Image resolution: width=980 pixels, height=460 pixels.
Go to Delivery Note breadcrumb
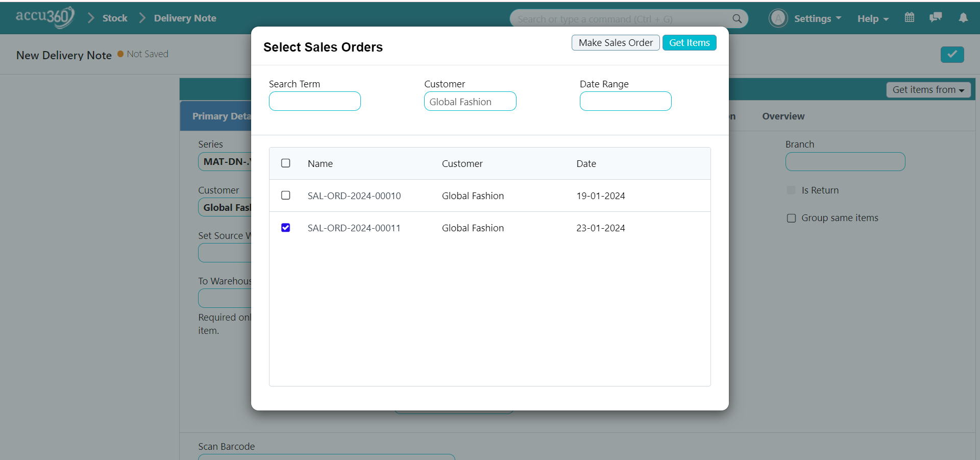tap(185, 18)
